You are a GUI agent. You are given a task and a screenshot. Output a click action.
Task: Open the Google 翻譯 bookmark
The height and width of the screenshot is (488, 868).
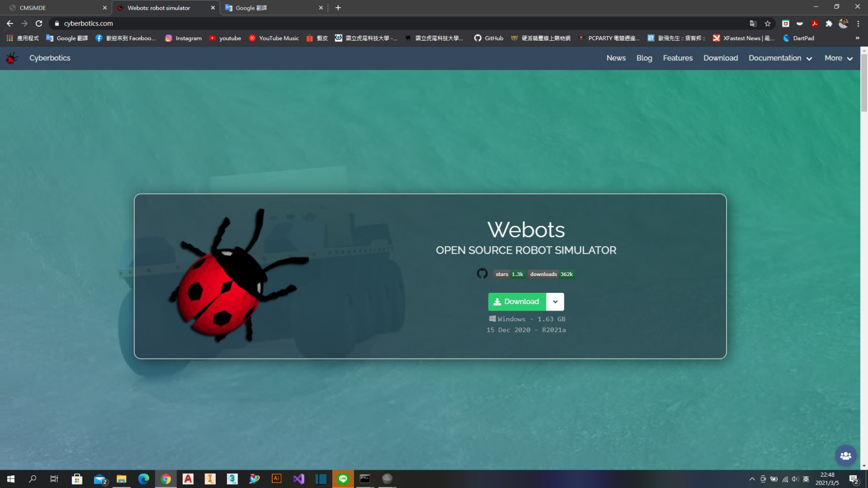click(x=67, y=38)
